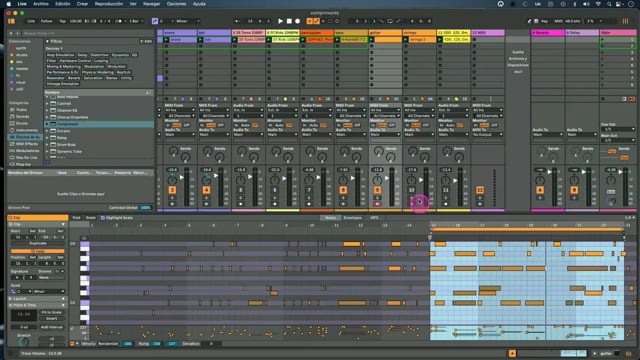Click the Tap tempo button
Viewport: 640px width, 360px height.
click(x=62, y=21)
